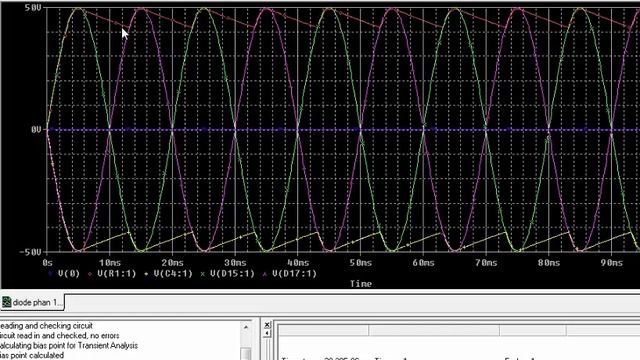Select the 'ias point calculated' log line
This screenshot has width=640, height=360.
32,355
